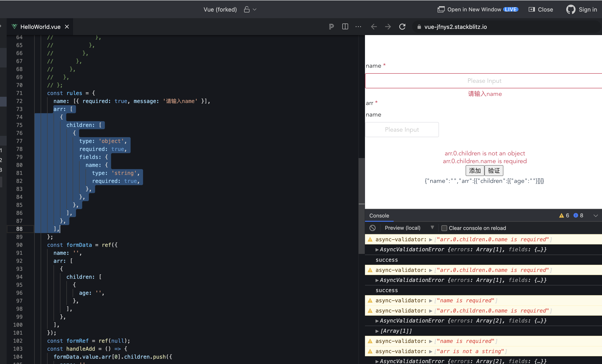The image size is (602, 364).
Task: Open the editor more actions ellipsis menu
Action: [x=358, y=27]
